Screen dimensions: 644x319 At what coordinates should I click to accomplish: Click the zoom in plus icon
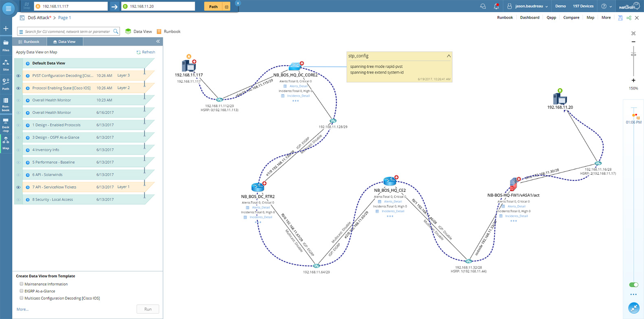[633, 80]
